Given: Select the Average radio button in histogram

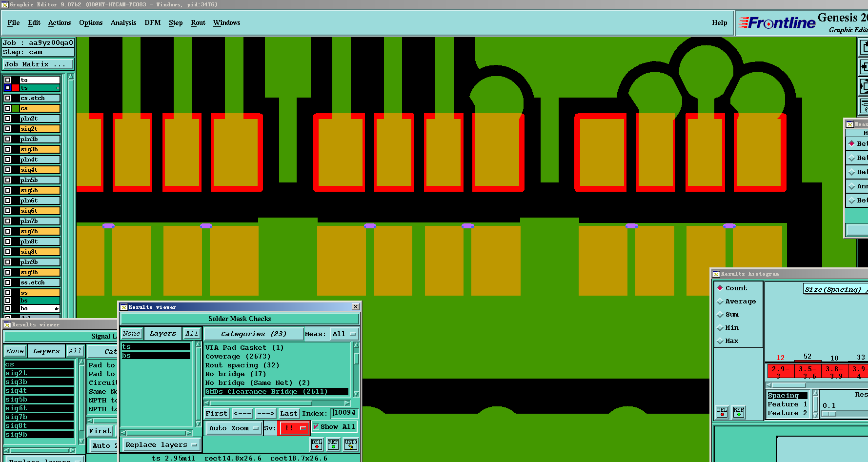Looking at the screenshot, I should pyautogui.click(x=720, y=301).
